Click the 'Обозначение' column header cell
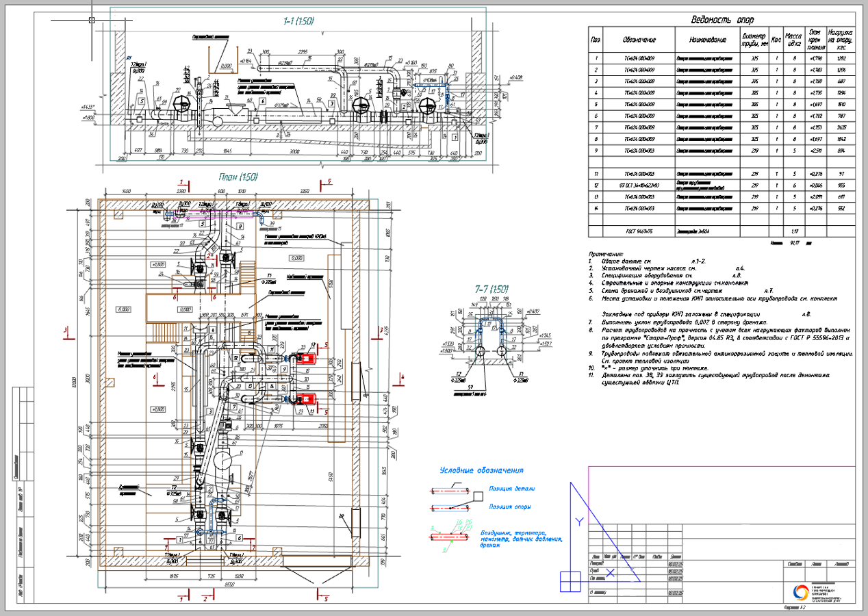 click(x=639, y=39)
